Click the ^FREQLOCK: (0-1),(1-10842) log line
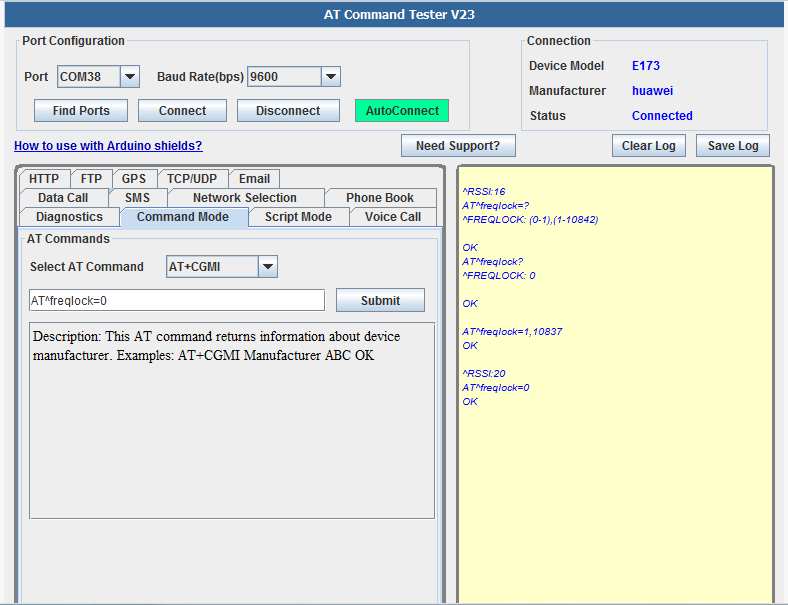The height and width of the screenshot is (605, 788). [530, 220]
